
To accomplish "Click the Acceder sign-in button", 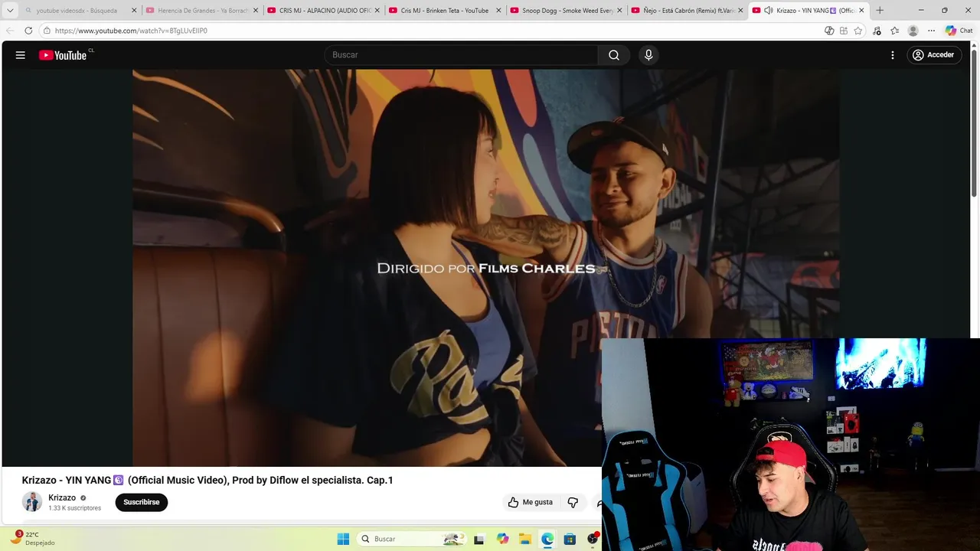I will coord(934,55).
